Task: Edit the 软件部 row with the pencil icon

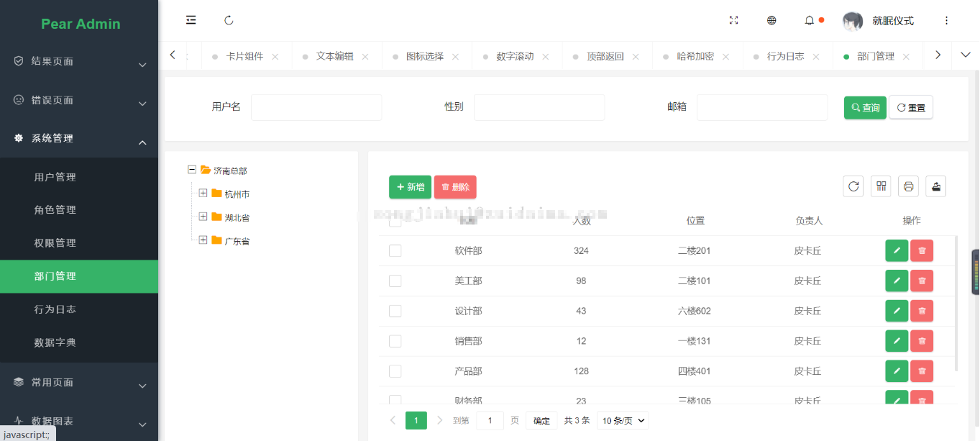Action: [896, 250]
